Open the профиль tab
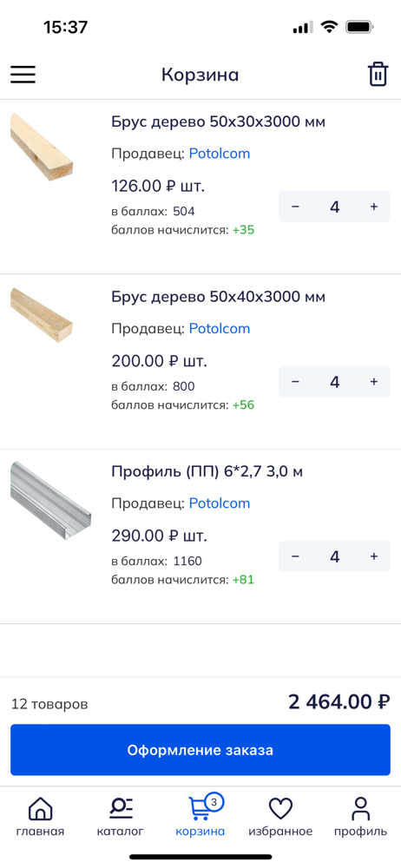Image resolution: width=401 pixels, height=868 pixels. (x=360, y=816)
